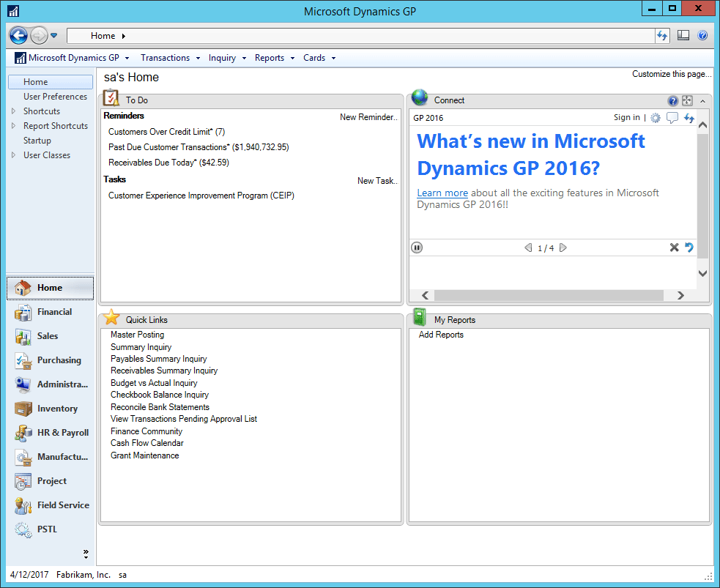720x588 pixels.
Task: Open the Microsoft Dynamics GP menu
Action: click(72, 58)
